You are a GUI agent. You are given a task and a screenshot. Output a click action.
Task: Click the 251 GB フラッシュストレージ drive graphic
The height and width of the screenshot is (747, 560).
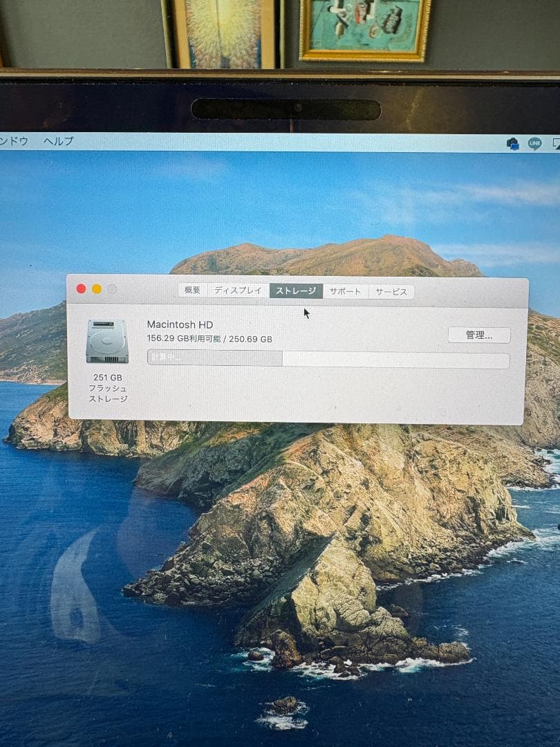pos(106,342)
